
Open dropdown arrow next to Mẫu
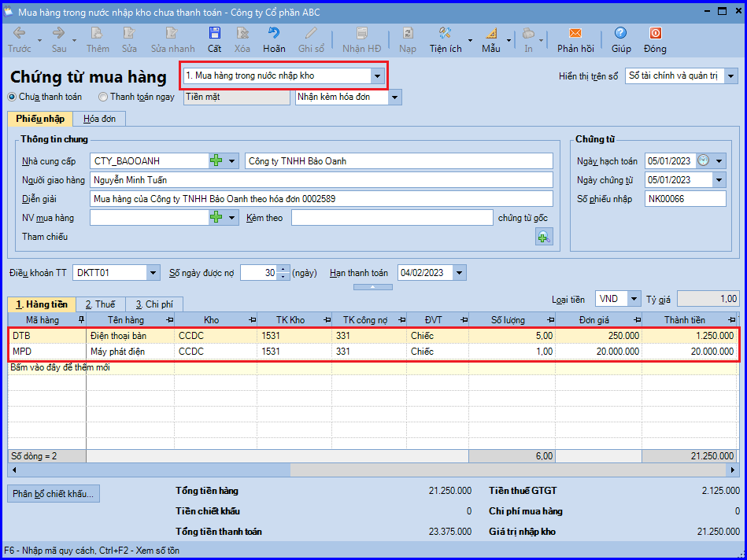tap(508, 40)
